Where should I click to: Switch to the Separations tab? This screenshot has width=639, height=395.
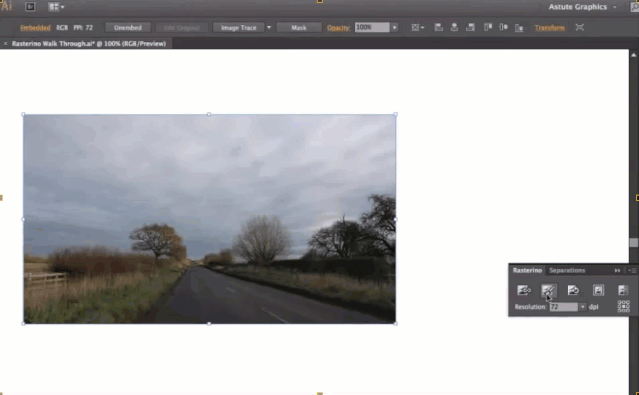[x=567, y=270]
